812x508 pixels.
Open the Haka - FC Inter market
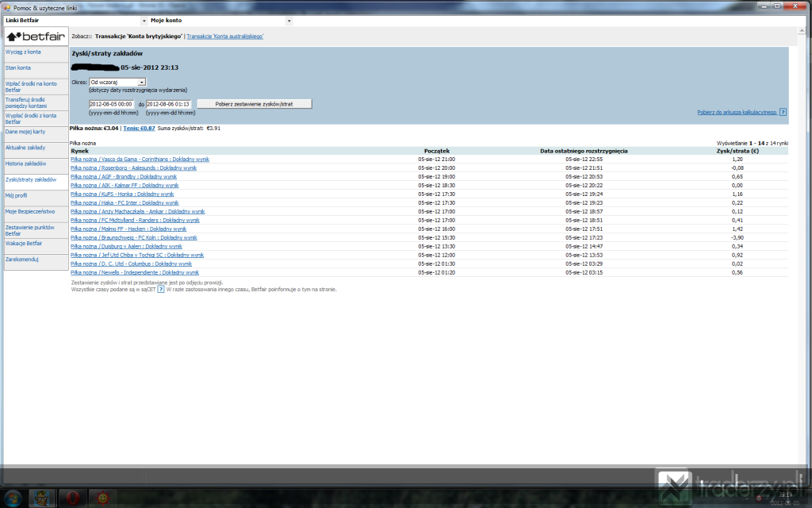coord(124,203)
